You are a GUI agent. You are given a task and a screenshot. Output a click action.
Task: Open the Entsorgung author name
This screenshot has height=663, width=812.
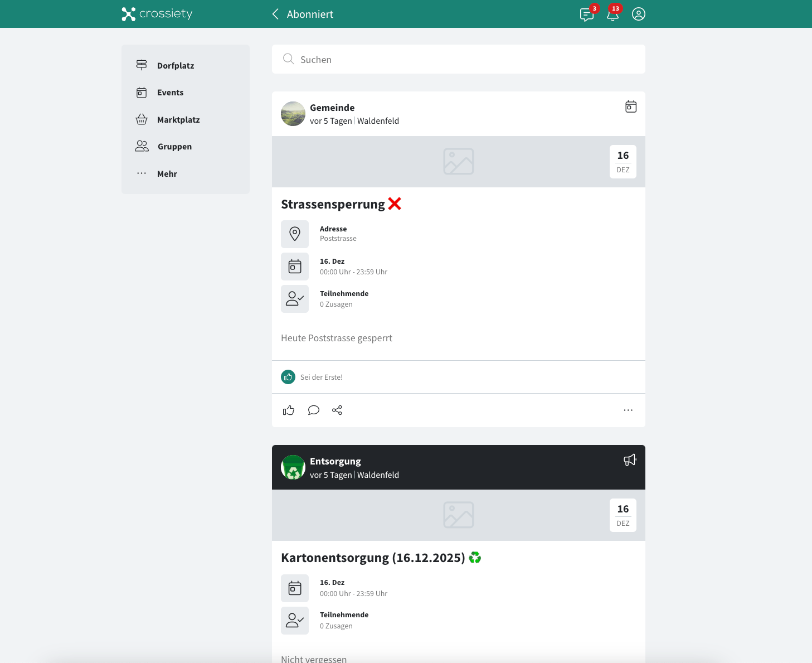tap(336, 461)
